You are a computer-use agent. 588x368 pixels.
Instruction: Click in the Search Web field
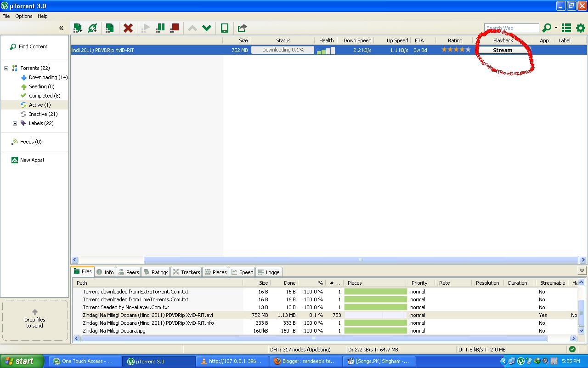pyautogui.click(x=511, y=28)
